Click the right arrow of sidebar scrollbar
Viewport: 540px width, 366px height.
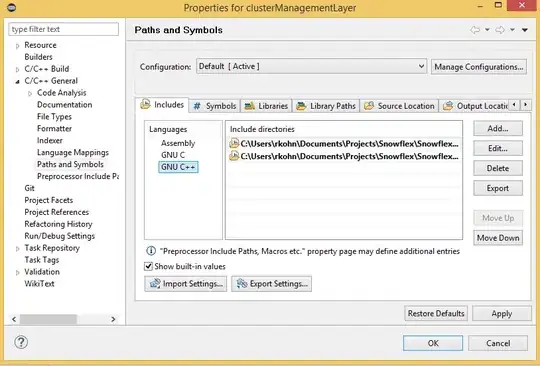pyautogui.click(x=113, y=319)
